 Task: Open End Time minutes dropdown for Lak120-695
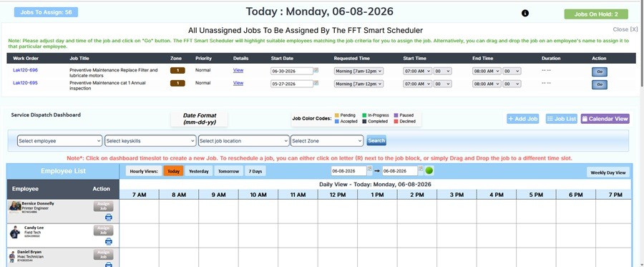pos(512,84)
